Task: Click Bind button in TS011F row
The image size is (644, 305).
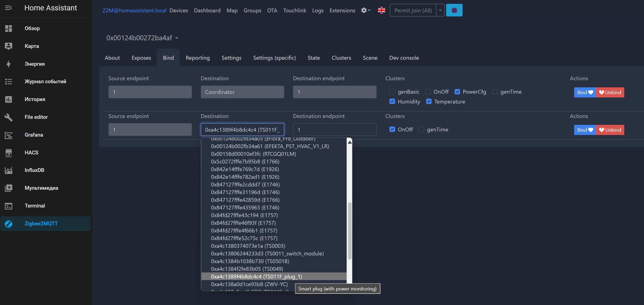Action: pyautogui.click(x=585, y=130)
